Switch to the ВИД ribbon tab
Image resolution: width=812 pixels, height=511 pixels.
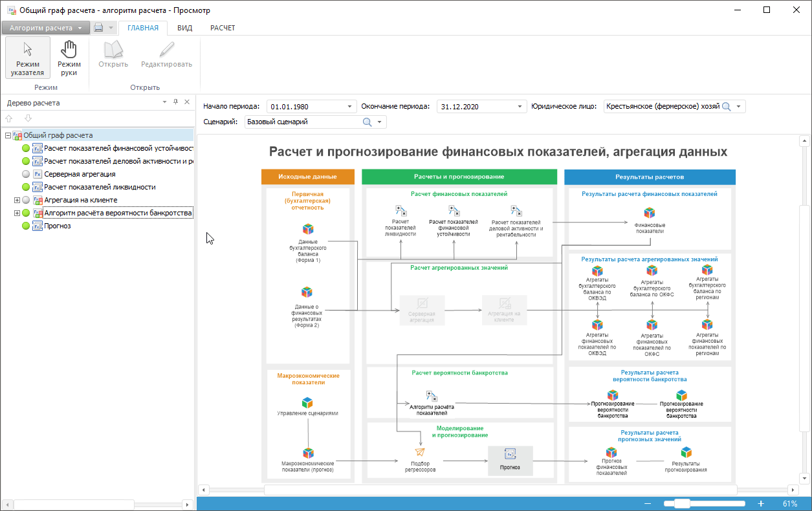(x=185, y=28)
